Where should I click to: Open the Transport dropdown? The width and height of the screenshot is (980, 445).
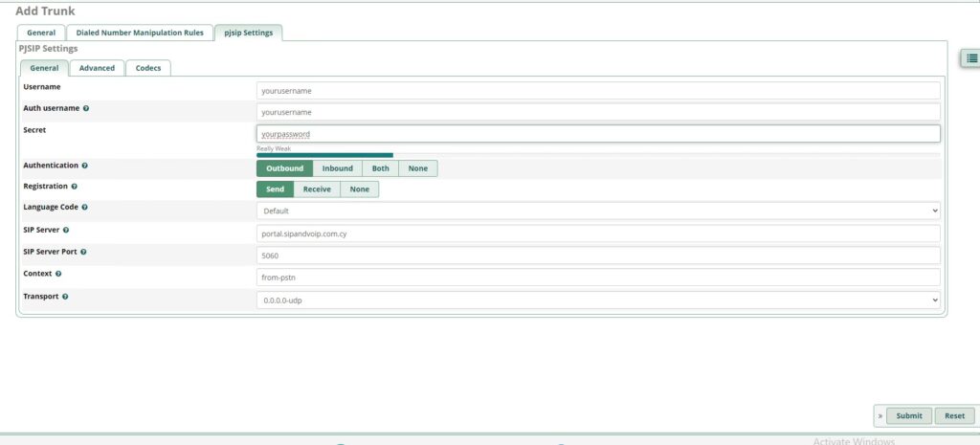point(598,300)
